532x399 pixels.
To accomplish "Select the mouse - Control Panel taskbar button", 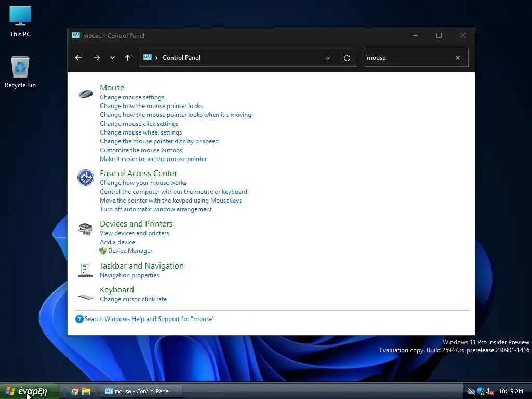I will point(142,391).
